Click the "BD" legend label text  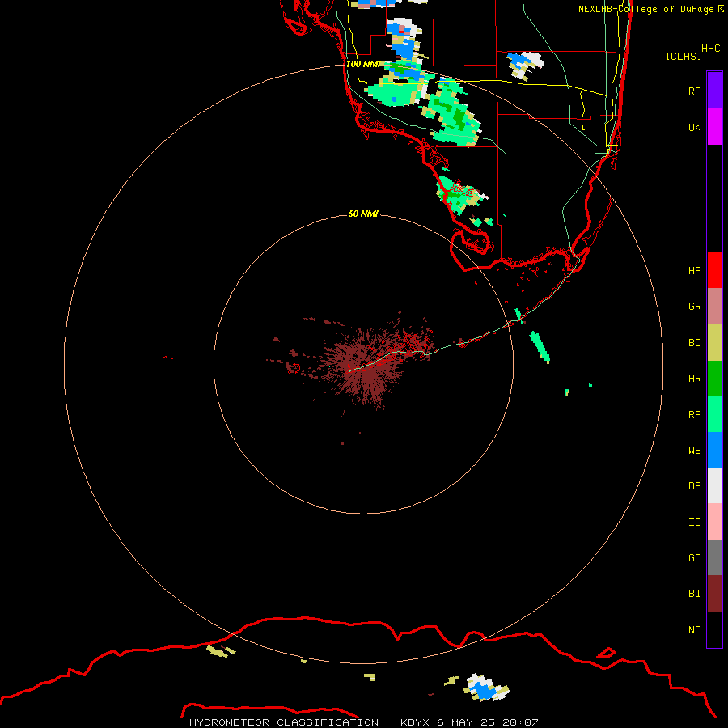694,343
